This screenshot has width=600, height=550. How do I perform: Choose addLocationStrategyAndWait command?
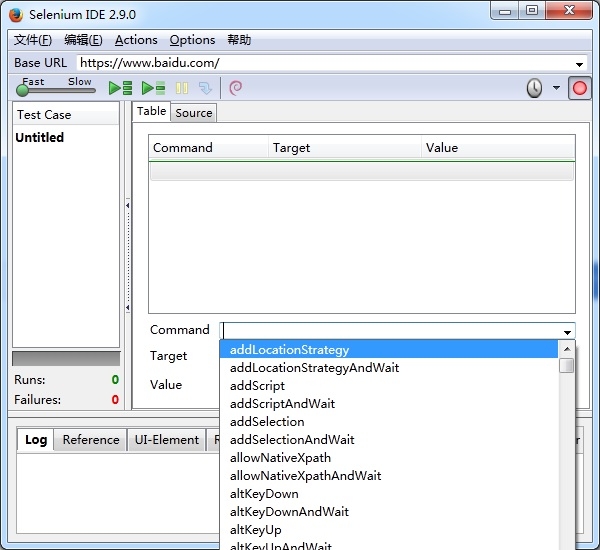pyautogui.click(x=389, y=368)
